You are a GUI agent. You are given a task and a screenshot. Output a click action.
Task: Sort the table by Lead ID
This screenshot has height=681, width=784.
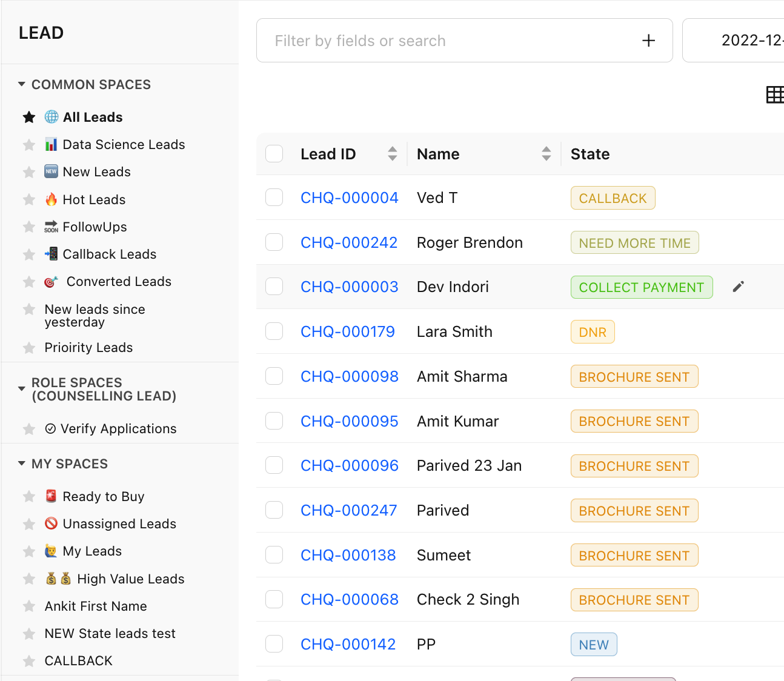tap(392, 154)
